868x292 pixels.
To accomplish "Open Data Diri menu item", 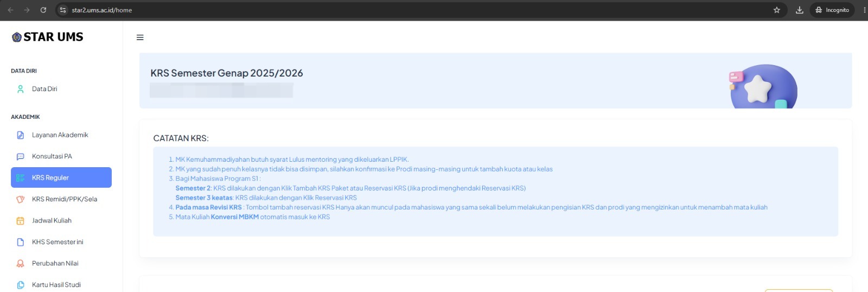I will click(61, 89).
